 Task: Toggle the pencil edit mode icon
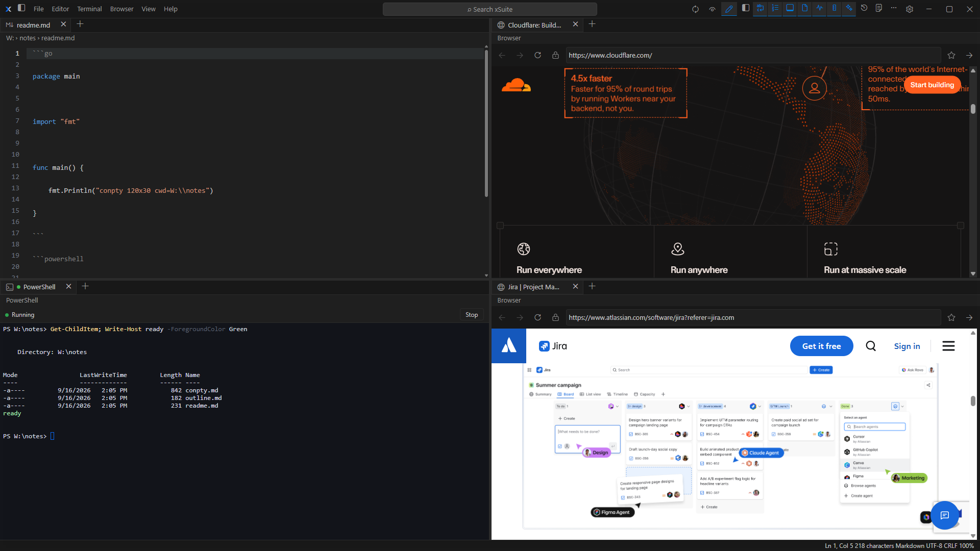pyautogui.click(x=729, y=9)
